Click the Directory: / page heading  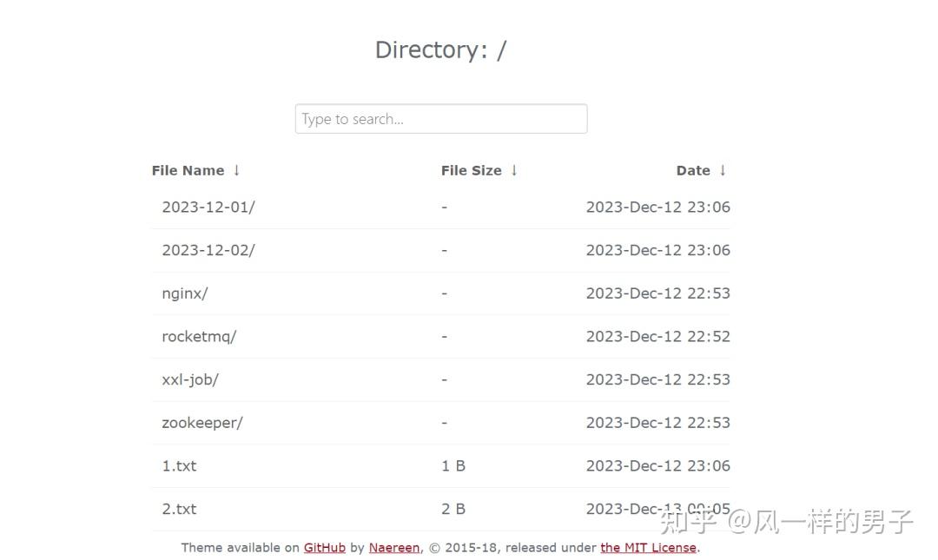(x=440, y=49)
